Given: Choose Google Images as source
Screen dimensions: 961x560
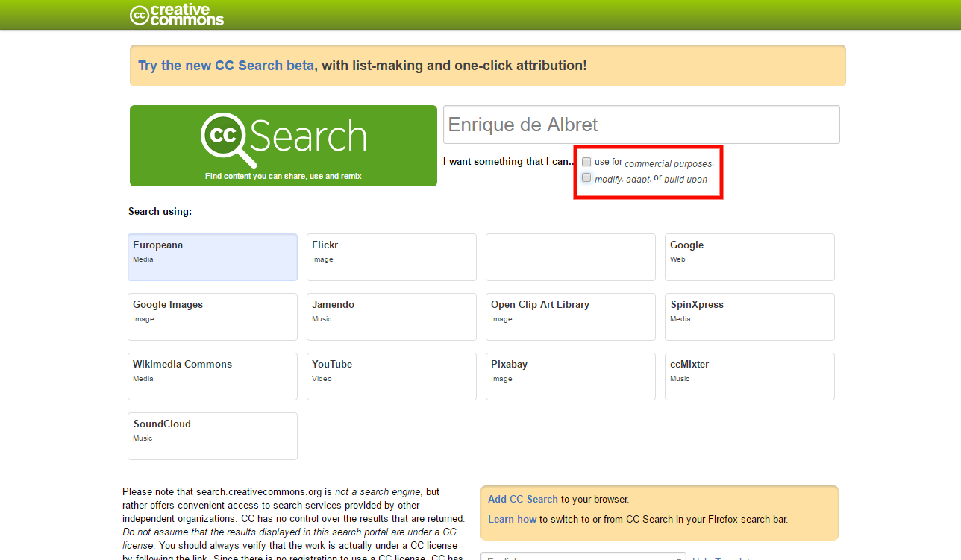Looking at the screenshot, I should click(213, 317).
